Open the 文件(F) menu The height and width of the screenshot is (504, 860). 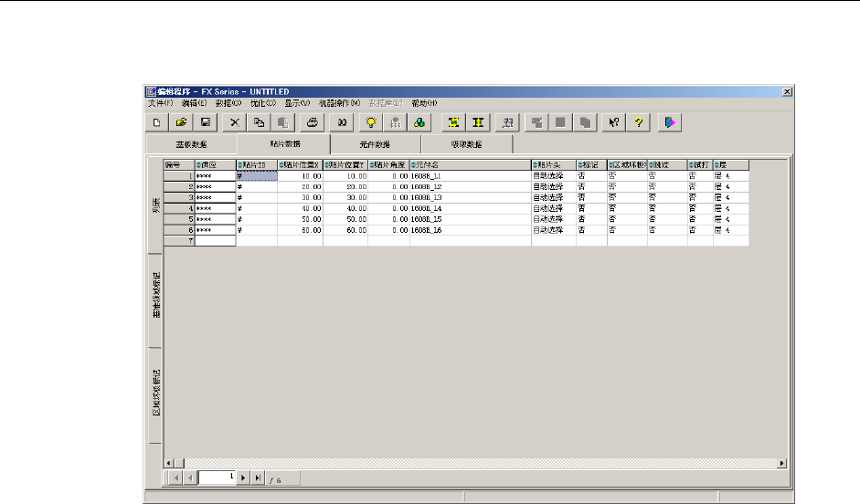point(161,103)
